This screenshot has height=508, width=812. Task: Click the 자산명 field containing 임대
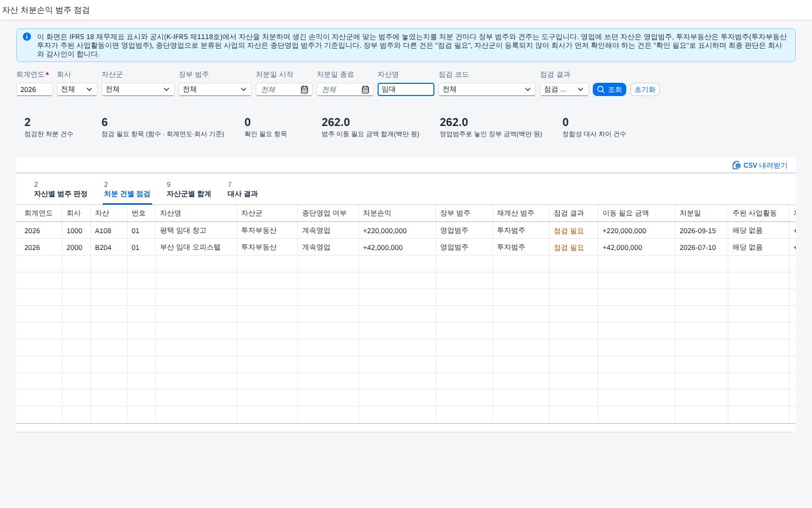coord(406,89)
